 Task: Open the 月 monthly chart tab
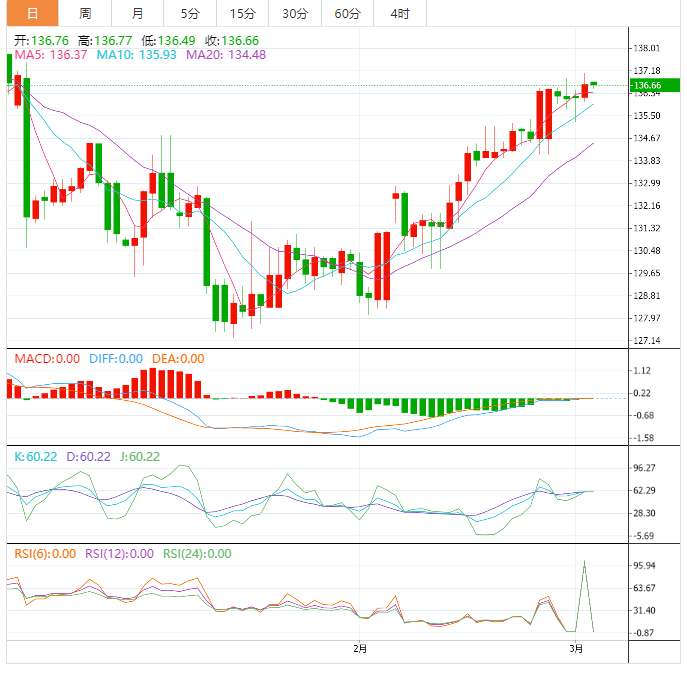tap(137, 13)
